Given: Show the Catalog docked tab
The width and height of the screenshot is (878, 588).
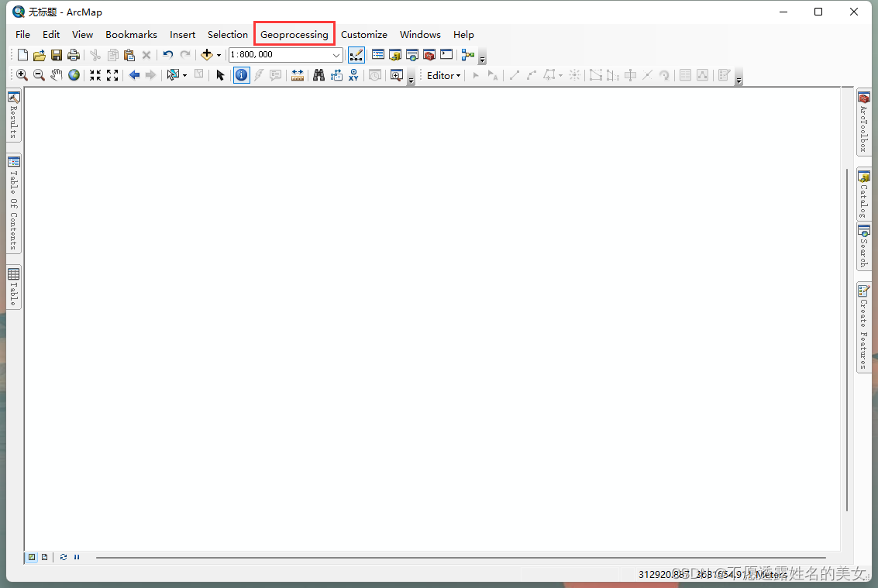Looking at the screenshot, I should coord(864,195).
